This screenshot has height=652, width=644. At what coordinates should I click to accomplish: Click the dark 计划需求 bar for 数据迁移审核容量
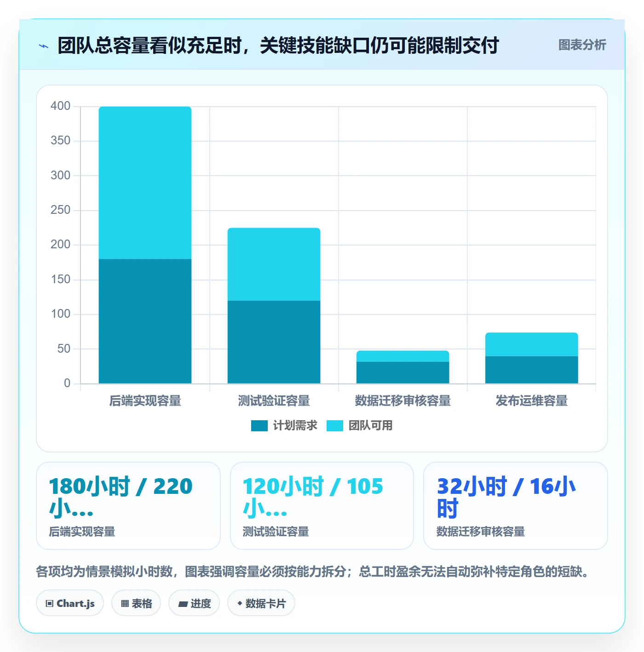(x=402, y=372)
